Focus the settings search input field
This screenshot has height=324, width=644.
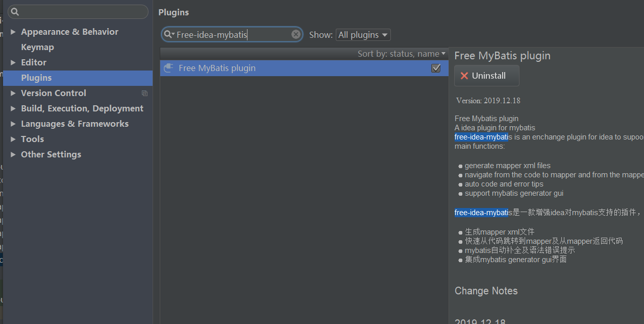tap(82, 12)
